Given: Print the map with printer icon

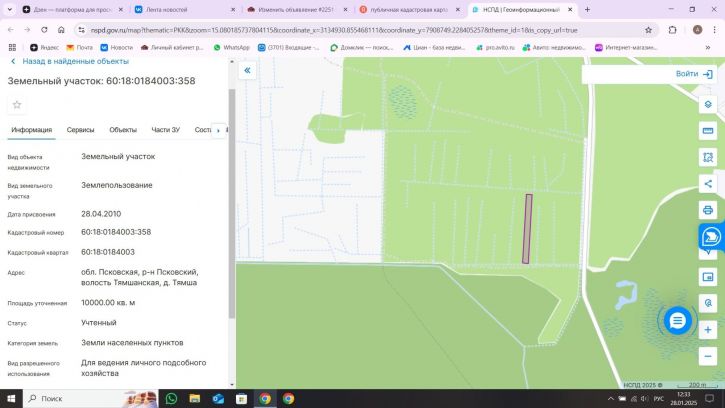Looking at the screenshot, I should [708, 210].
